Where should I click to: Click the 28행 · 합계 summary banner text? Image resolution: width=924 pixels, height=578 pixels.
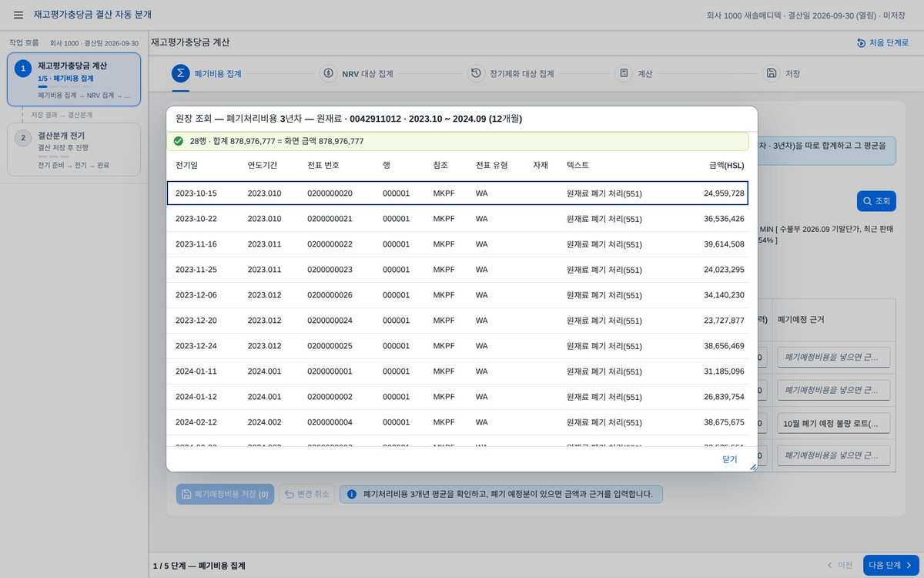pyautogui.click(x=276, y=141)
